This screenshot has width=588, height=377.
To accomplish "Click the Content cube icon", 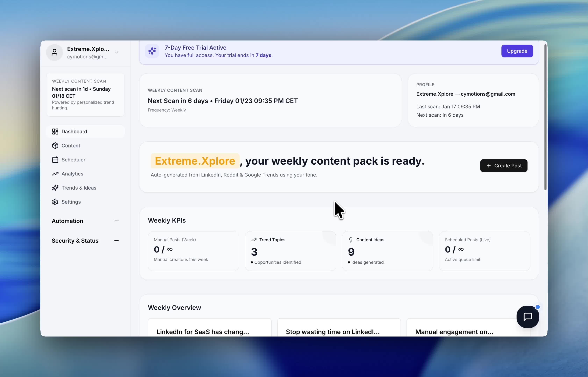I will pos(55,146).
